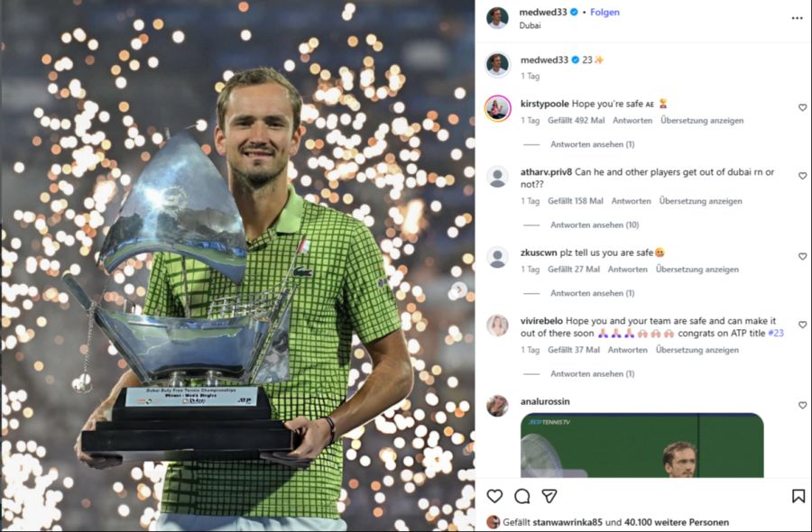Go to next photo with the carousel arrow
The image size is (812, 532).
click(x=459, y=289)
